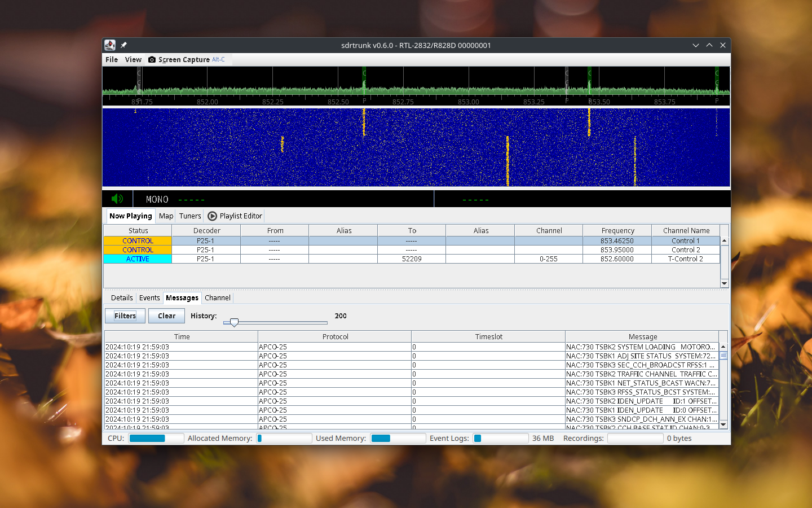The image size is (812, 508).
Task: Click the 52209 To cell
Action: (412, 259)
